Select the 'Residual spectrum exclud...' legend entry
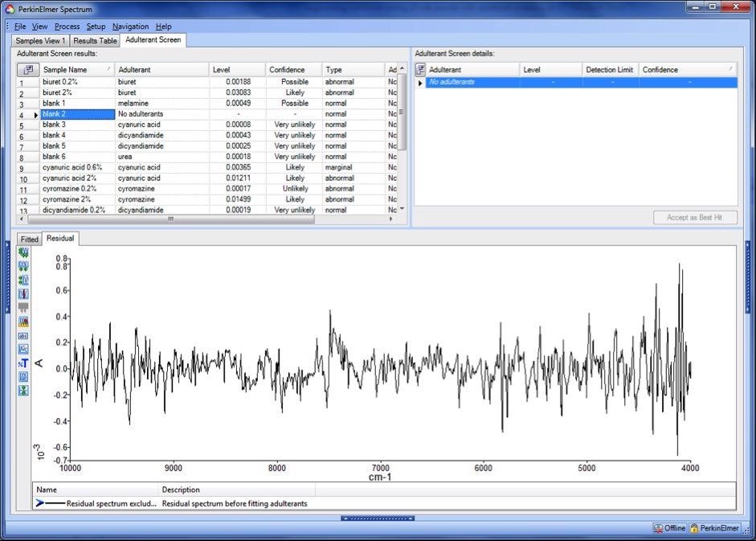Image resolution: width=756 pixels, height=541 pixels. tap(96, 503)
